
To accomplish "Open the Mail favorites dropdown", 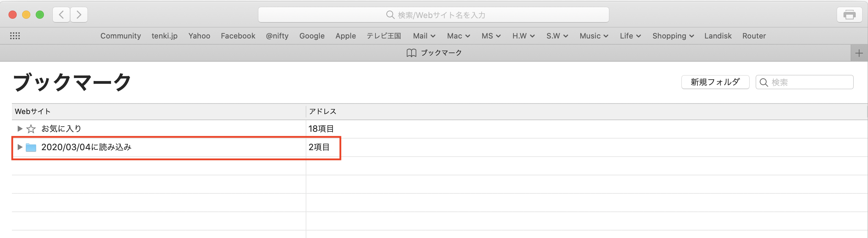I will pos(424,36).
